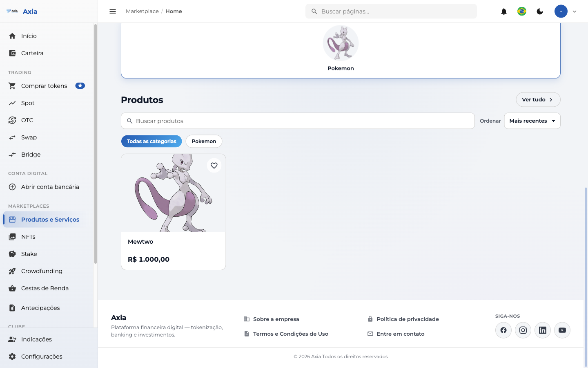588x368 pixels.
Task: Click the Spot chart-line icon
Action: coord(12,103)
